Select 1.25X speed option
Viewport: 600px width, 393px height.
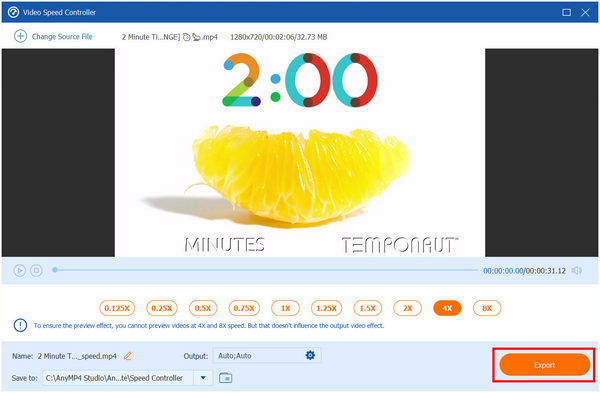point(326,308)
